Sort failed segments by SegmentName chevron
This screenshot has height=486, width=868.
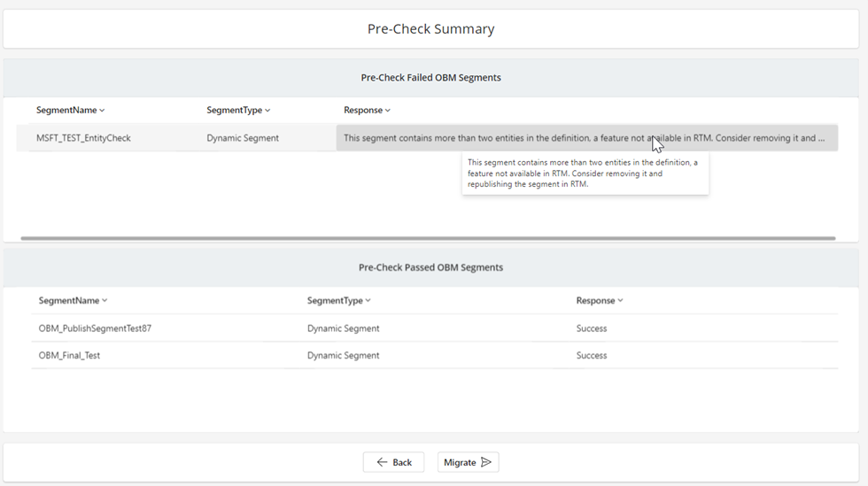coord(102,110)
